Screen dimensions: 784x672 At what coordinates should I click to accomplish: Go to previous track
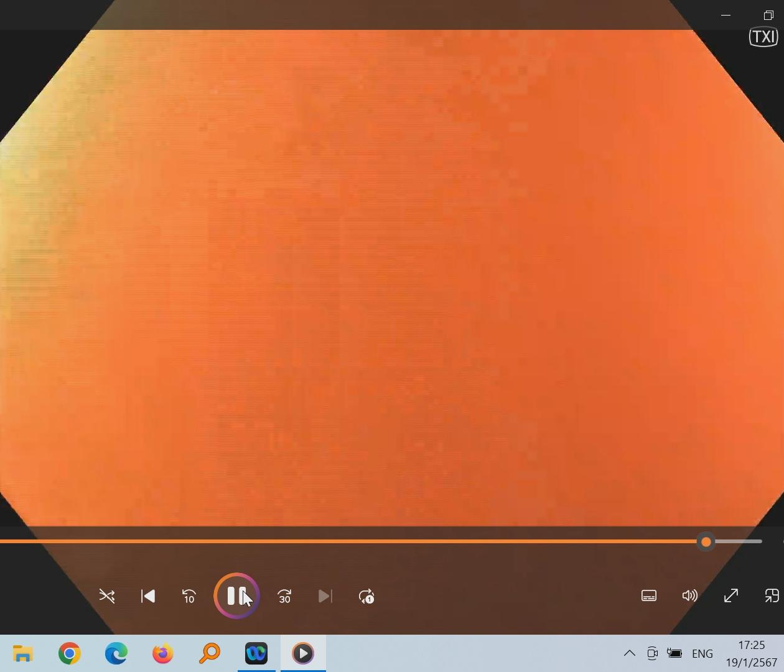pyautogui.click(x=148, y=597)
